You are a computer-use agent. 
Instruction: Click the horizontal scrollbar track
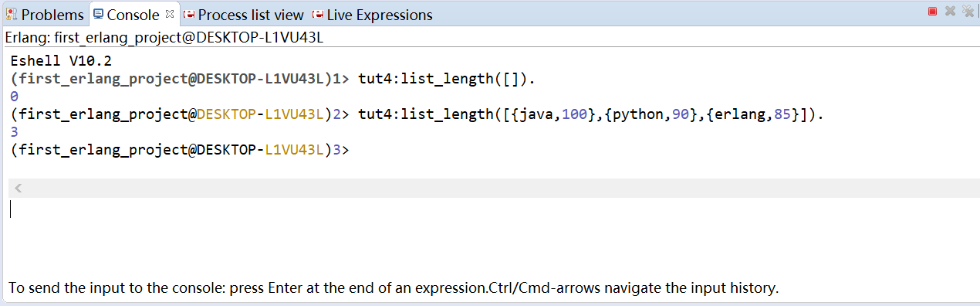tap(494, 188)
